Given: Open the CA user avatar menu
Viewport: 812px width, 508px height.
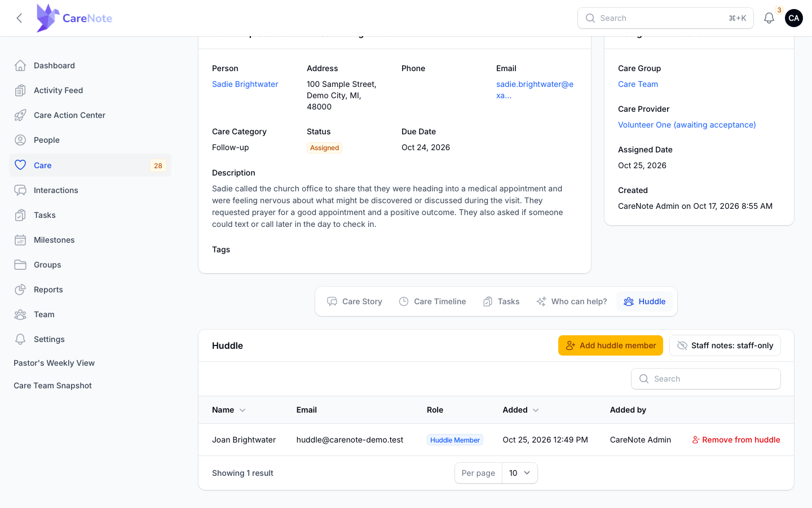Looking at the screenshot, I should [x=793, y=18].
